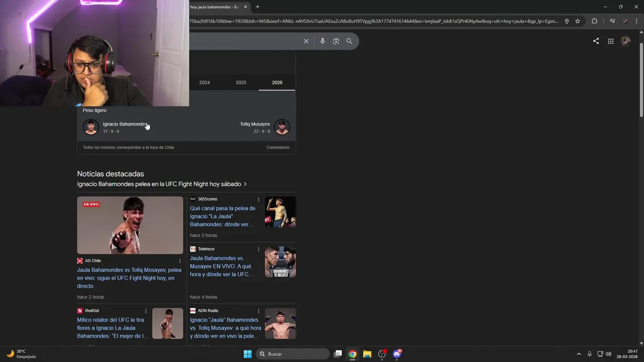
Task: Open a new browser tab
Action: coord(258,7)
